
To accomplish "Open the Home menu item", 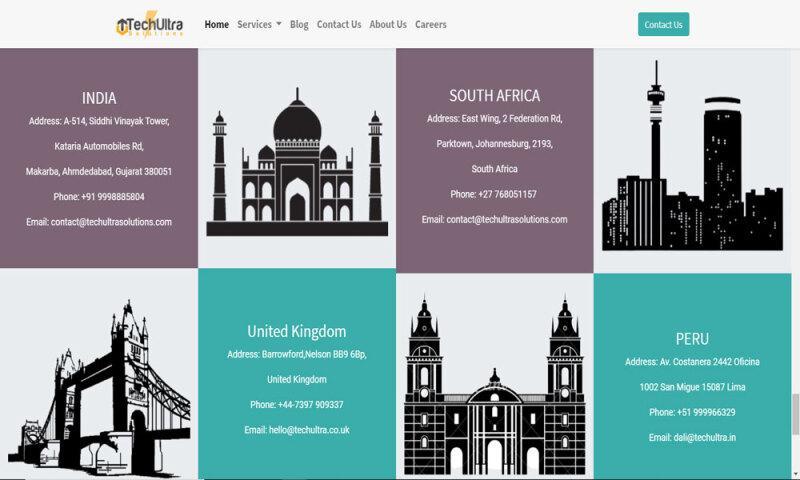I will coord(216,24).
